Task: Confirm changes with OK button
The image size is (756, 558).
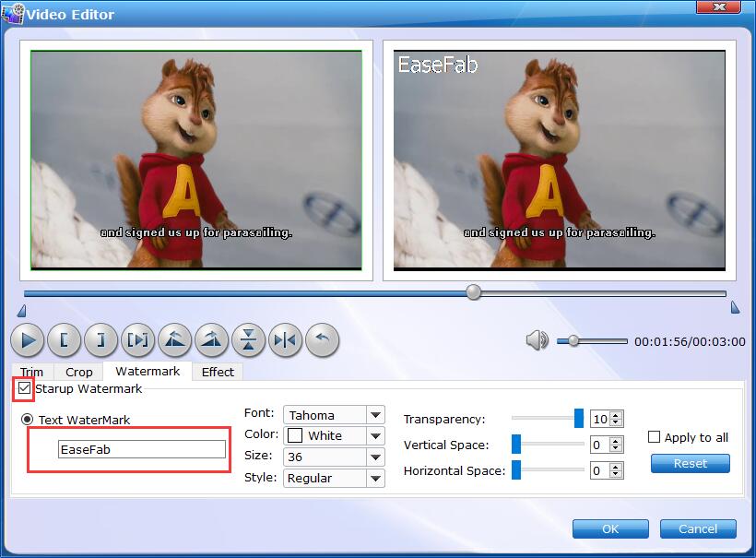Action: 610,528
